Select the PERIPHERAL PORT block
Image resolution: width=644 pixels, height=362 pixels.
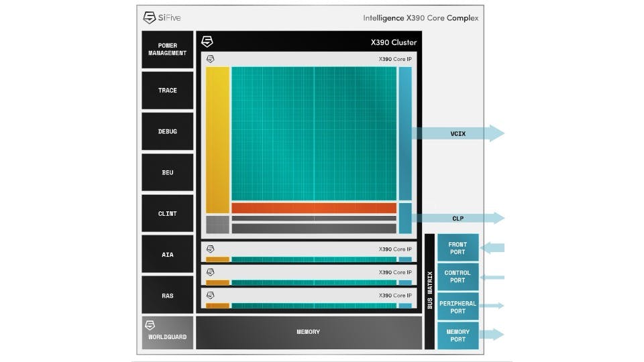pyautogui.click(x=458, y=306)
